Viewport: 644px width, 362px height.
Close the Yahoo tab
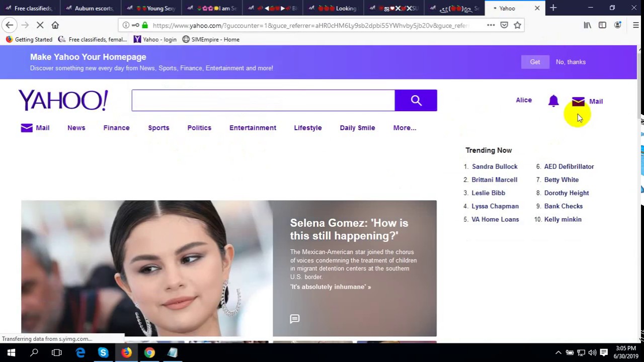click(537, 8)
